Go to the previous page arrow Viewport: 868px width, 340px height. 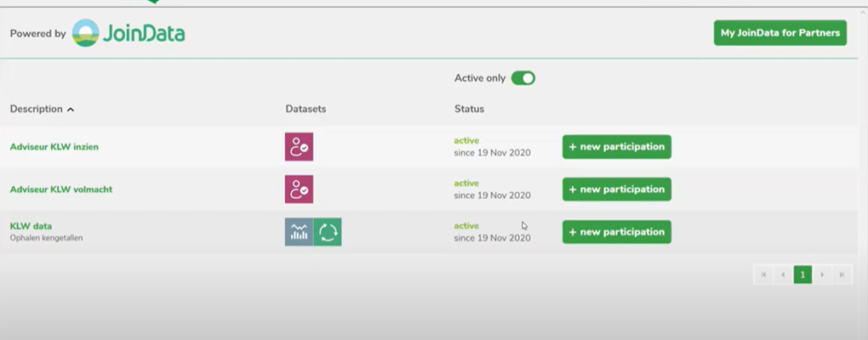tap(783, 275)
